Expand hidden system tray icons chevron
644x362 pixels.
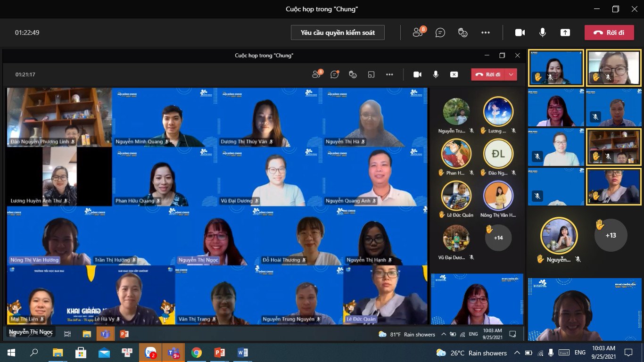517,353
